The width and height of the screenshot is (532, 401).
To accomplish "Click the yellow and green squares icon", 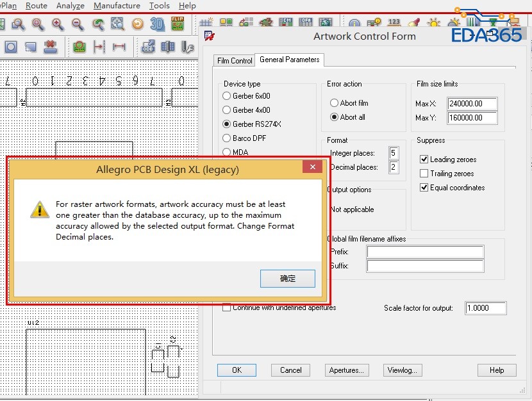I will [226, 22].
